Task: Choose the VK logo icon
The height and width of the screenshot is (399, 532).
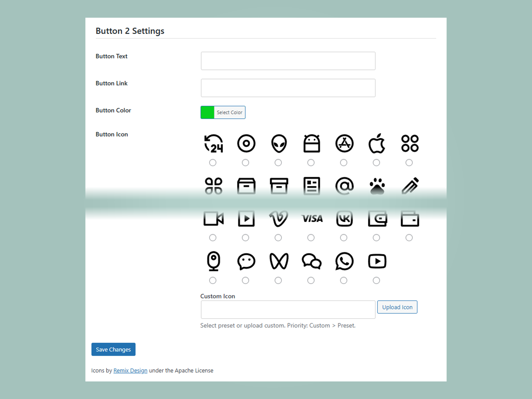Action: [344, 219]
